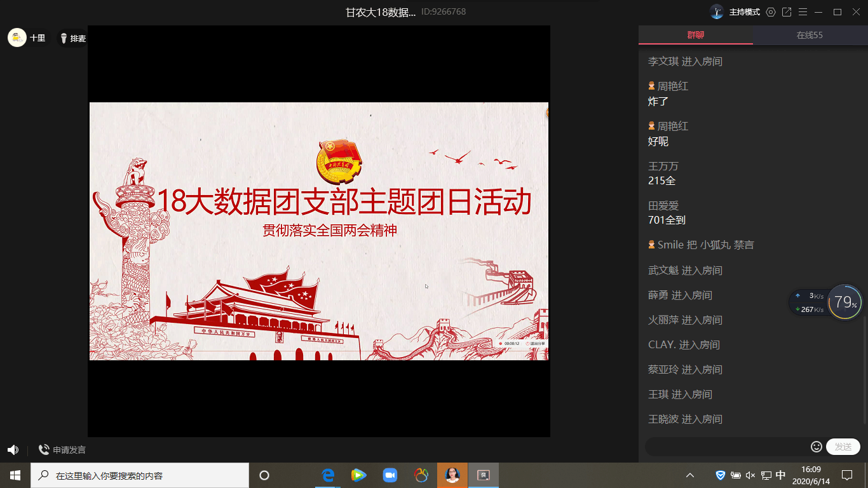868x488 pixels.
Task: Expand hidden system tray icons chevron
Action: (x=689, y=475)
